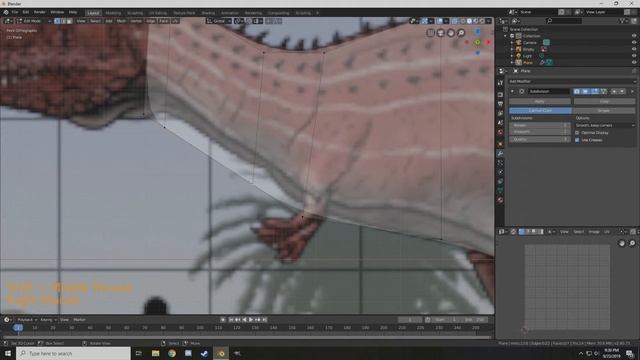Screen dimensions: 640x360
Task: Open File Explorer from the taskbar
Action: (156, 353)
